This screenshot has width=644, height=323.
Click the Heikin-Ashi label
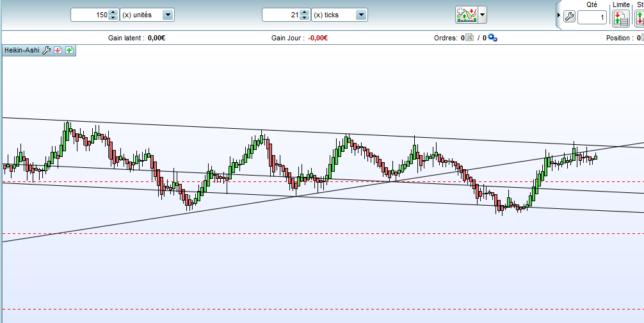[22, 50]
